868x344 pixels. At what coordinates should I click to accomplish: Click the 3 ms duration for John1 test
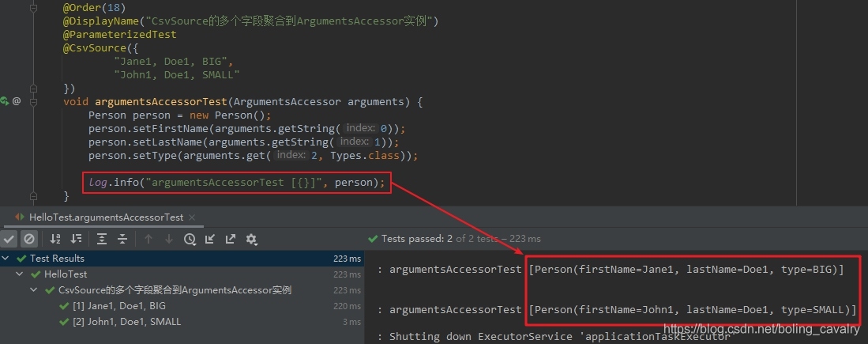351,322
